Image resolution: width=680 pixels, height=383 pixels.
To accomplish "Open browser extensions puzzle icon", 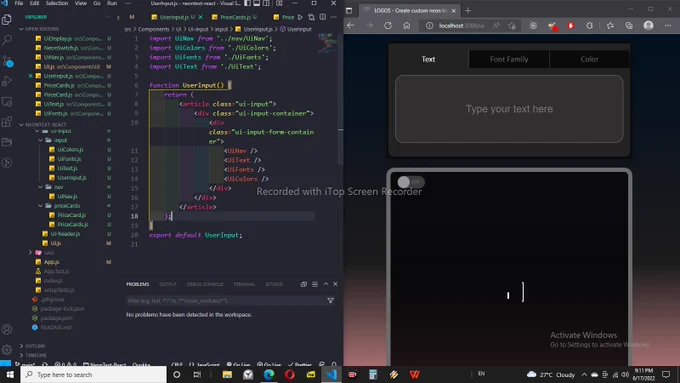I will coord(589,26).
